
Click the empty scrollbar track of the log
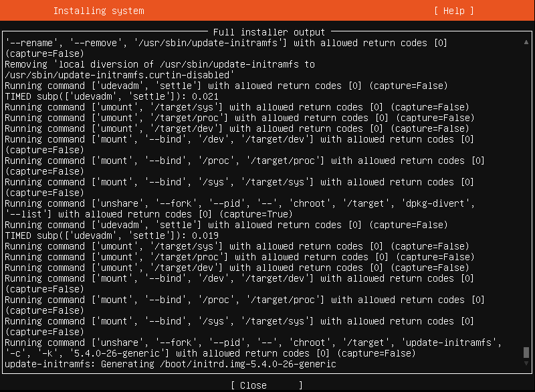point(526,196)
